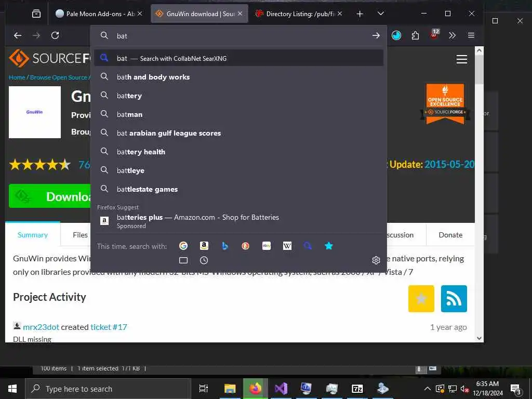Open ticket #17 link
This screenshot has height=399, width=532.
[x=109, y=327]
